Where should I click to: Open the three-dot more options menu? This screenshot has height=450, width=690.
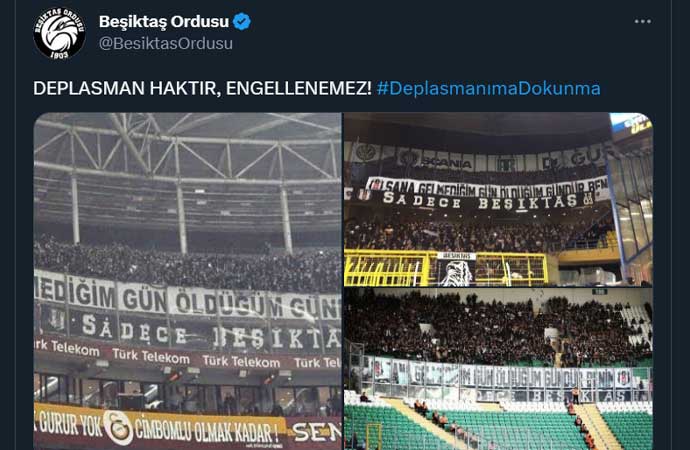(642, 21)
